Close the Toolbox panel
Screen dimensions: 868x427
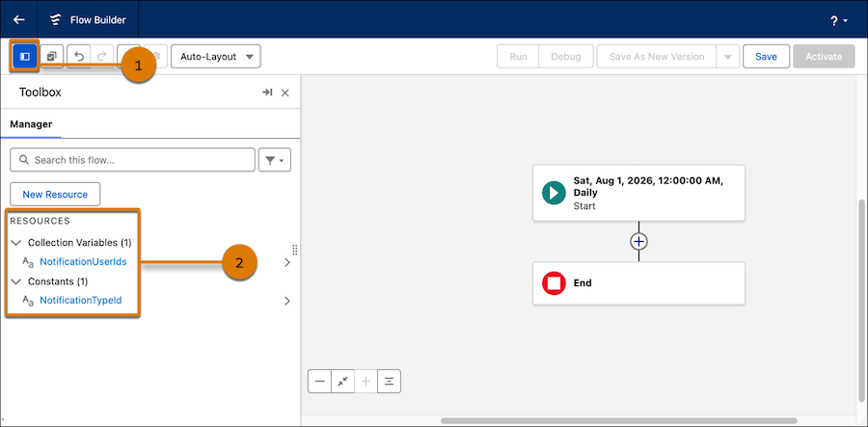tap(285, 93)
